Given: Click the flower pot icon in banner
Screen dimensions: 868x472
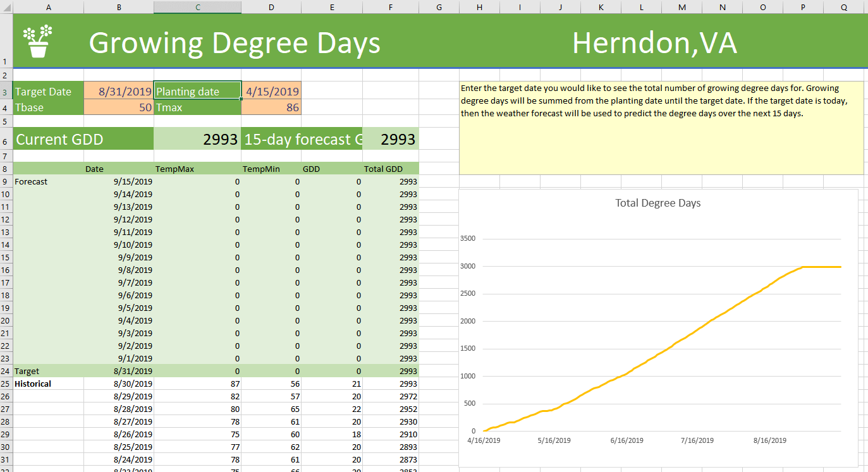Looking at the screenshot, I should click(38, 42).
